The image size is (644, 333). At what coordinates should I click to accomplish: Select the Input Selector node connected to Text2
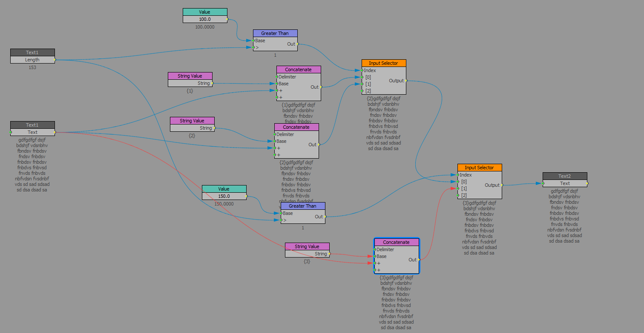480,168
